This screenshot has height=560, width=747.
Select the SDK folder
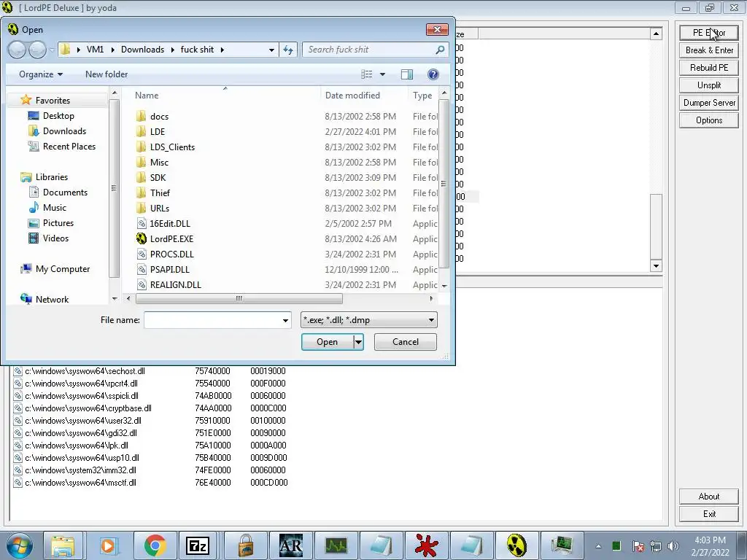(158, 178)
